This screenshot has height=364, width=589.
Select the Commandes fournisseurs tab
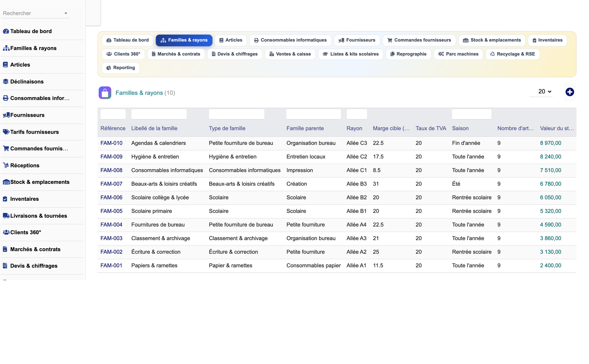(x=419, y=40)
